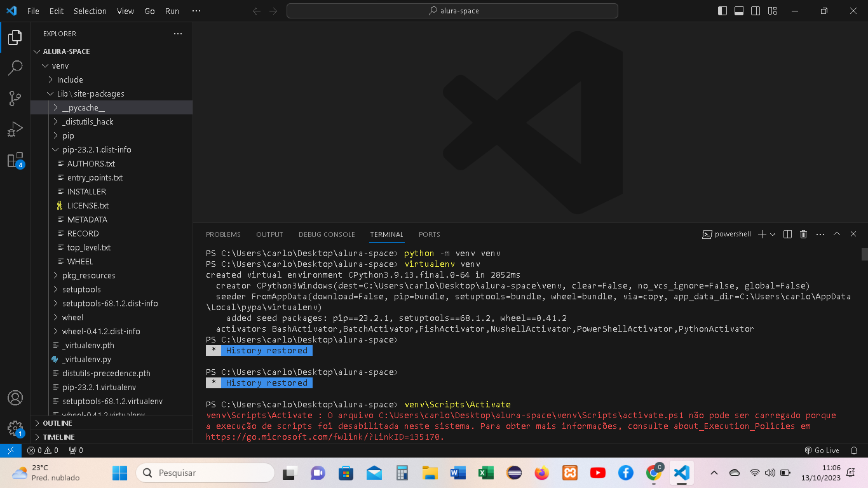Open the Run menu
Image resolution: width=868 pixels, height=488 pixels.
[172, 11]
